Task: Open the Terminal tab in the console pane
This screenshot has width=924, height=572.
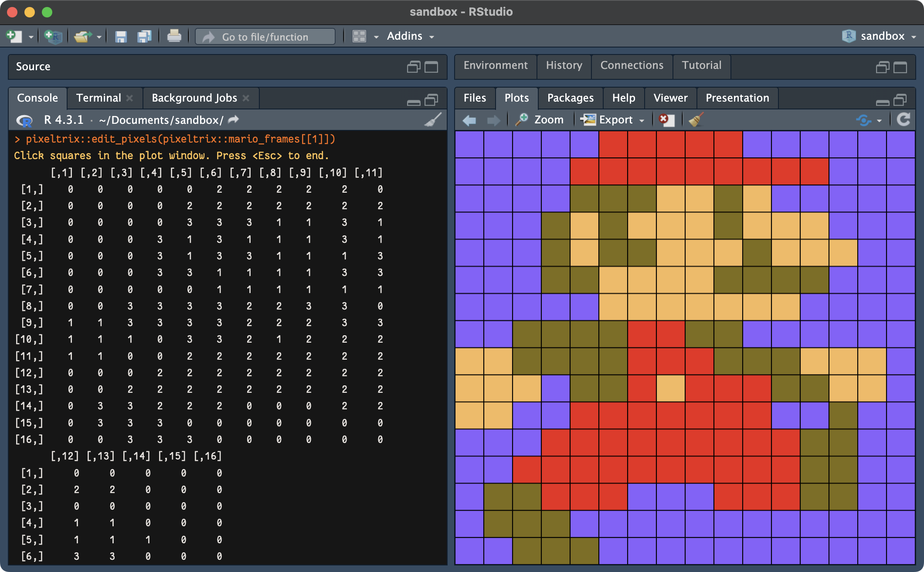Action: pos(99,98)
